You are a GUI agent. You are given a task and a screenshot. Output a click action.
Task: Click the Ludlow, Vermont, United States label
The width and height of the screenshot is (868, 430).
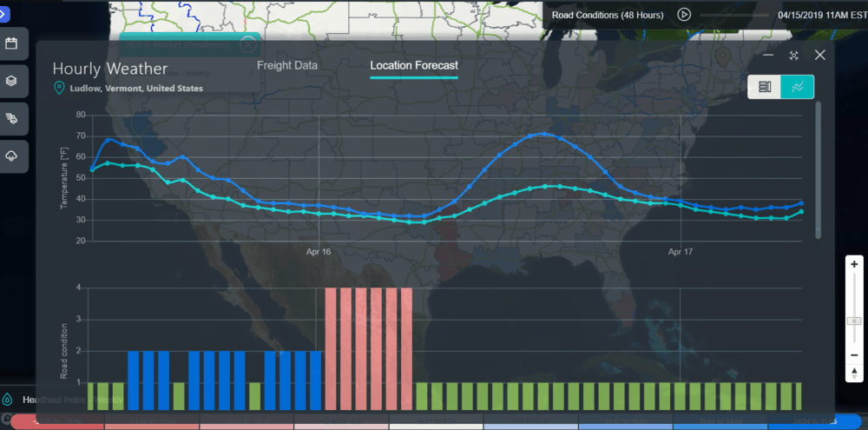coord(136,88)
